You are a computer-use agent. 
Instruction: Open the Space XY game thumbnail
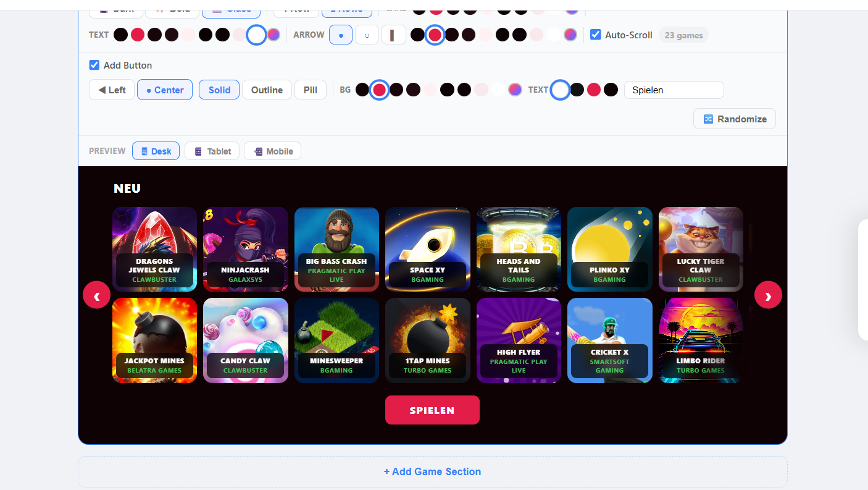click(x=427, y=249)
